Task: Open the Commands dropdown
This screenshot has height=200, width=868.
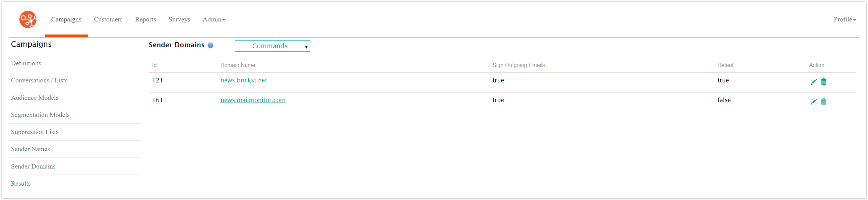Action: [x=272, y=46]
